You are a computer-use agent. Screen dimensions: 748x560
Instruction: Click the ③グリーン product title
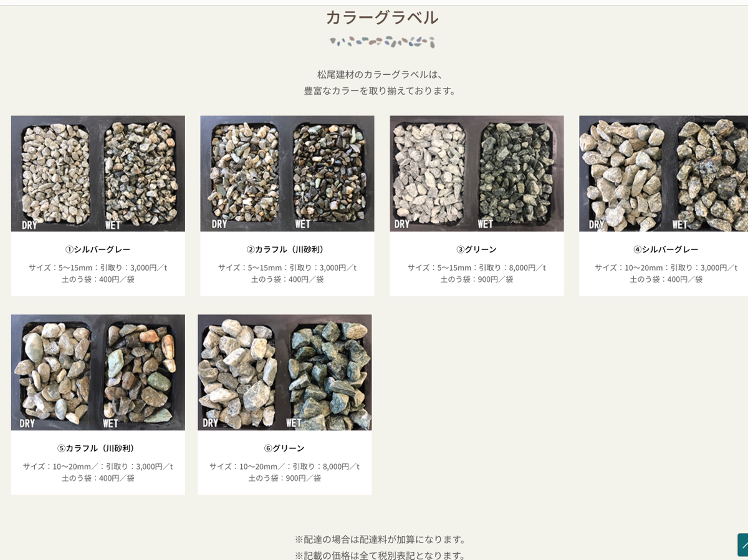point(477,249)
